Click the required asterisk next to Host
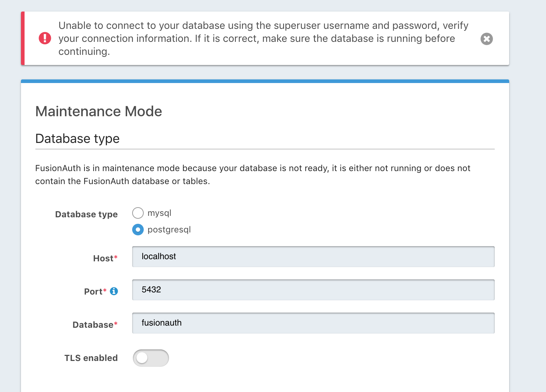The image size is (546, 392). 116,256
